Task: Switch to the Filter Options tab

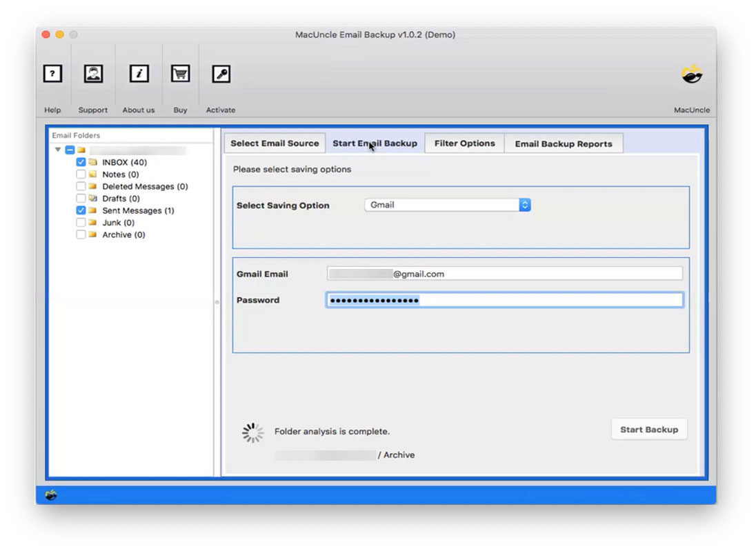Action: coord(464,143)
